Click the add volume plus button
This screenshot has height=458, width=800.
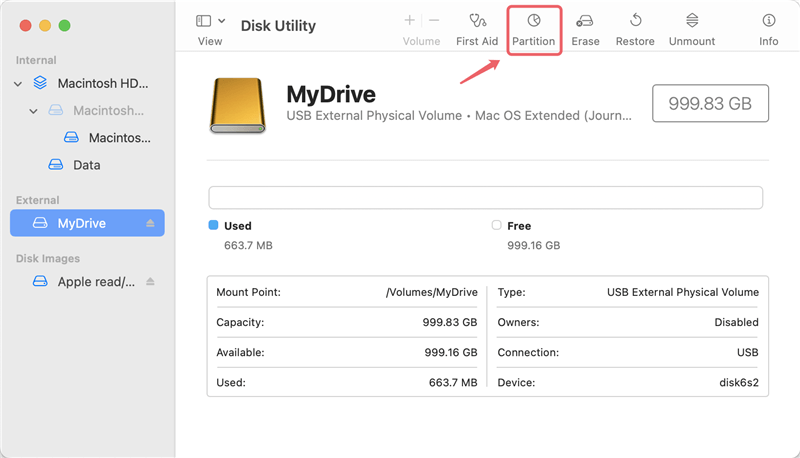[x=409, y=20]
